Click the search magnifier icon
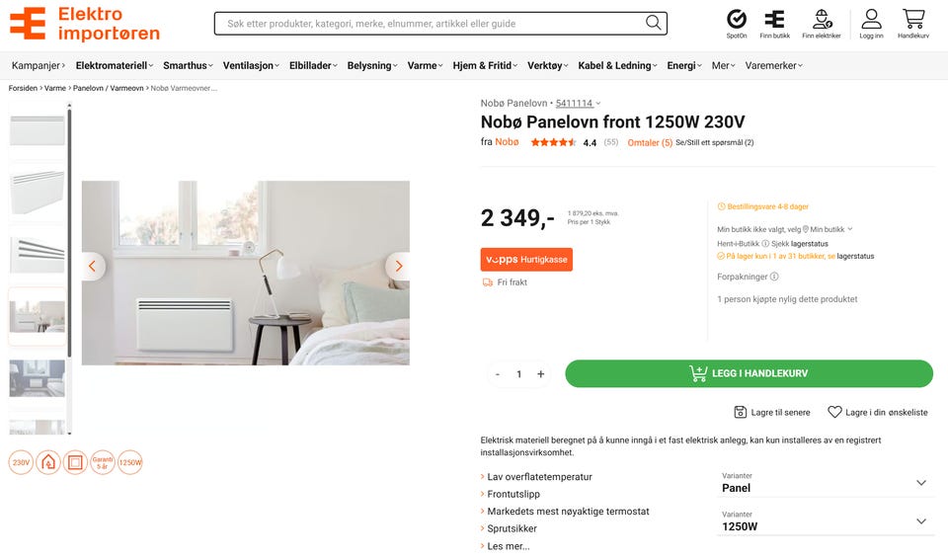Image resolution: width=948 pixels, height=560 pixels. click(x=654, y=23)
